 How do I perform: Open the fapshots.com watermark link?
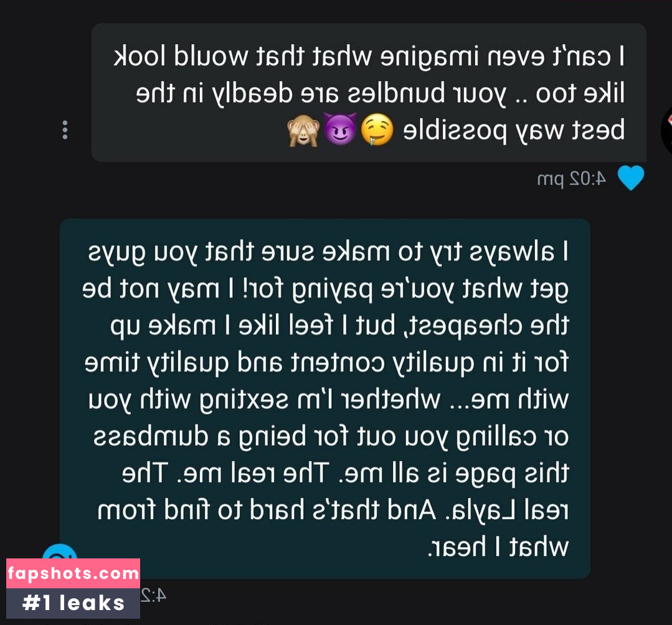click(x=73, y=573)
